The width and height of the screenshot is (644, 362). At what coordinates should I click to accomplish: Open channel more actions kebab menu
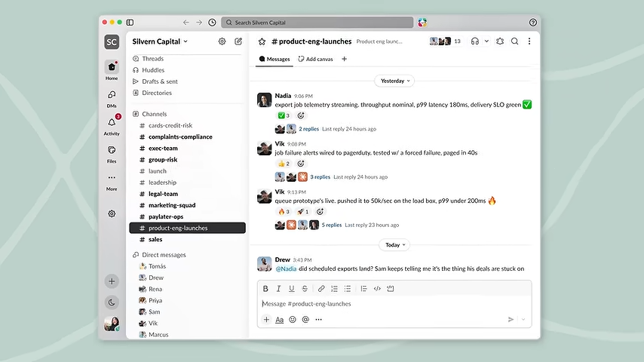click(x=529, y=41)
